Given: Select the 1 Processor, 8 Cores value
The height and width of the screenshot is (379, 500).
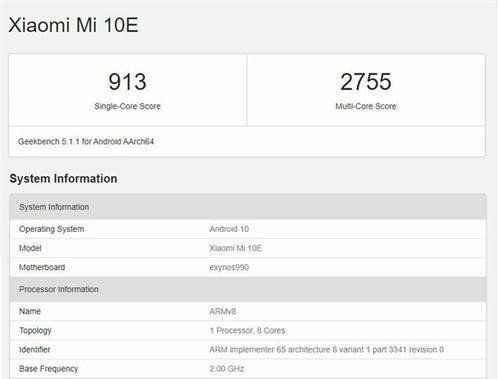Looking at the screenshot, I should coord(247,331).
